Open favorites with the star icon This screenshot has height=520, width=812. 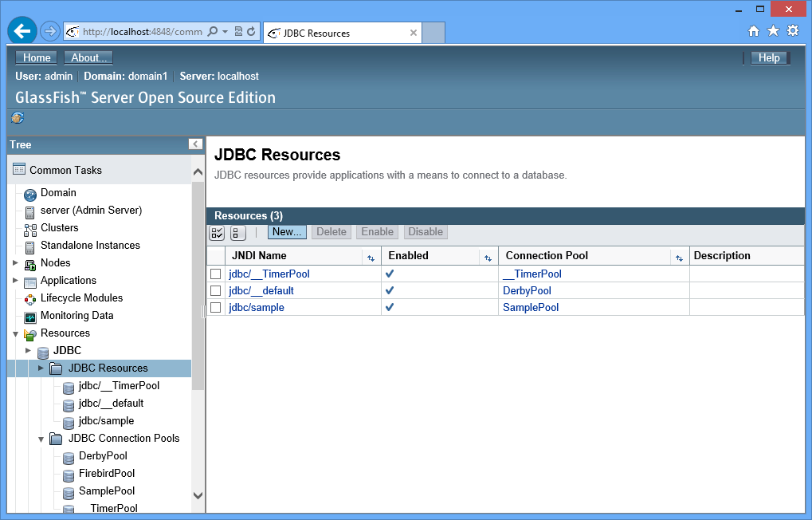click(773, 31)
